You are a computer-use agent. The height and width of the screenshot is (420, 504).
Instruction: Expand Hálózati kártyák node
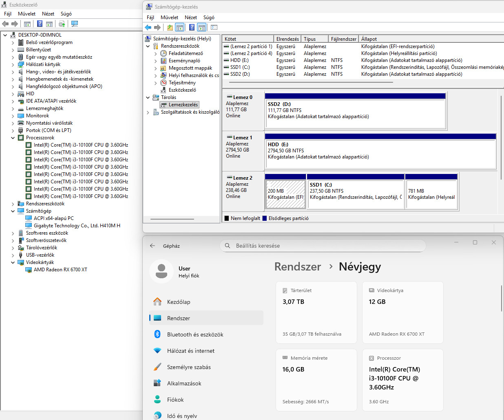[x=13, y=64]
